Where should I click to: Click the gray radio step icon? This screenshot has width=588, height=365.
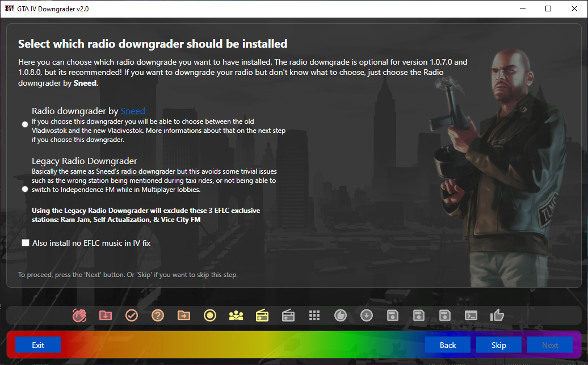288,315
